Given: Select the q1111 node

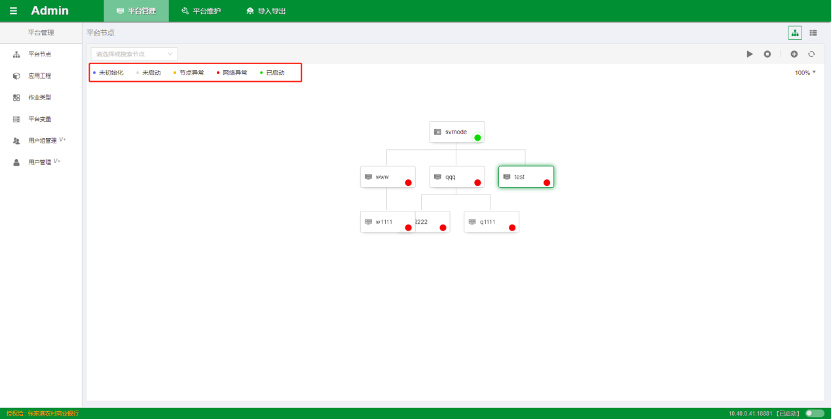Looking at the screenshot, I should [491, 222].
